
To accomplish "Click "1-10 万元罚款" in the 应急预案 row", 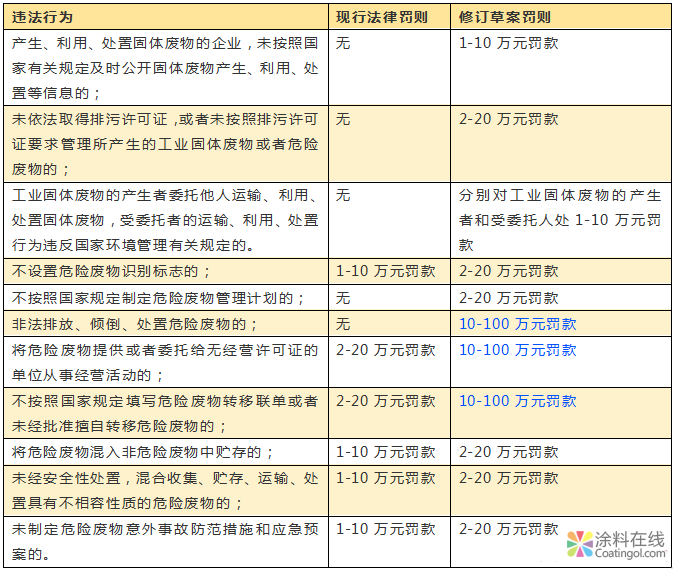I will pos(386,529).
